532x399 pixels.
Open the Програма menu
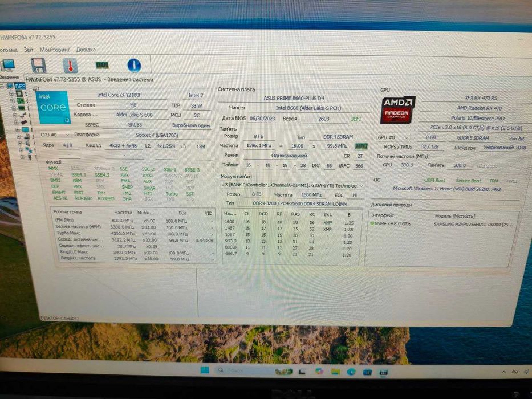(x=9, y=50)
